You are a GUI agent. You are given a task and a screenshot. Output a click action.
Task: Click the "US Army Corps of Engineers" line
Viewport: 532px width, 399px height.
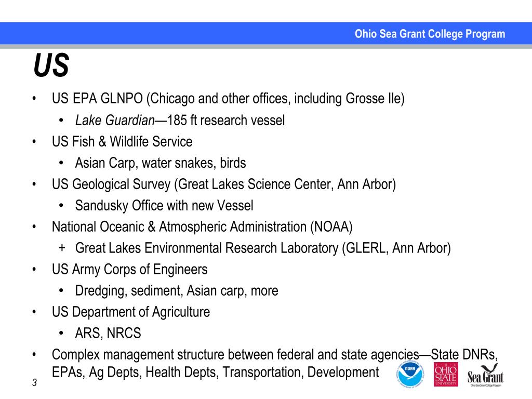[x=129, y=270]
